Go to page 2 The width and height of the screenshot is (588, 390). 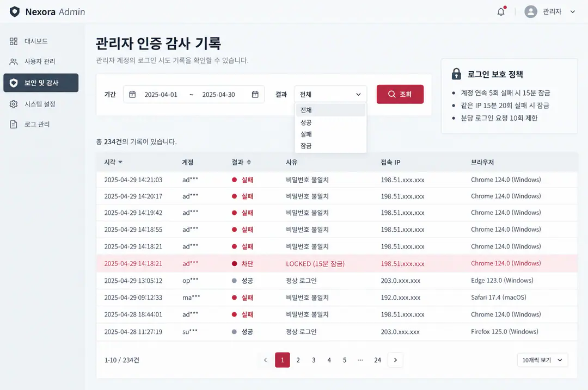[298, 360]
